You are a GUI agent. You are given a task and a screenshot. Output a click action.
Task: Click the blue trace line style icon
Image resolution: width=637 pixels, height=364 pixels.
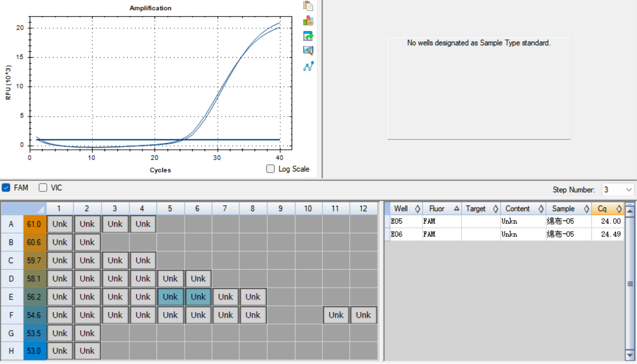tap(308, 66)
